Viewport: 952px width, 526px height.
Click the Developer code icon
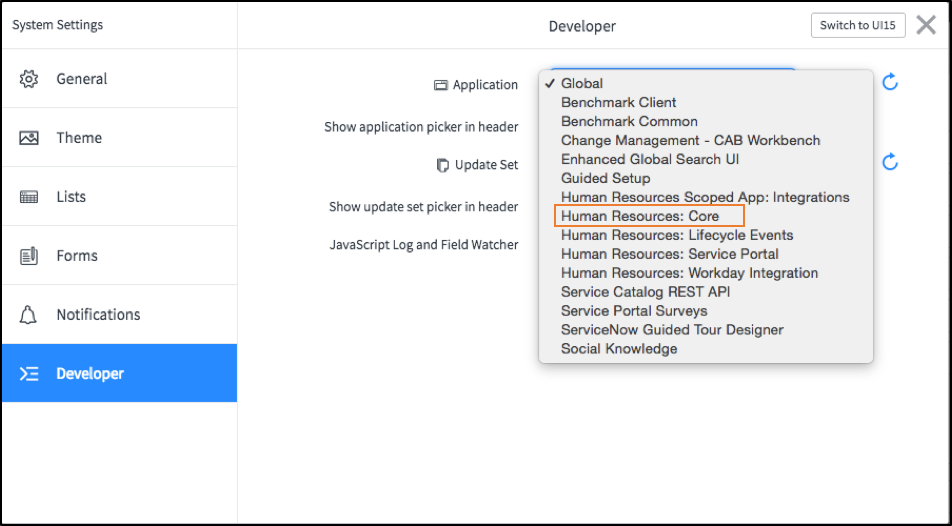29,374
